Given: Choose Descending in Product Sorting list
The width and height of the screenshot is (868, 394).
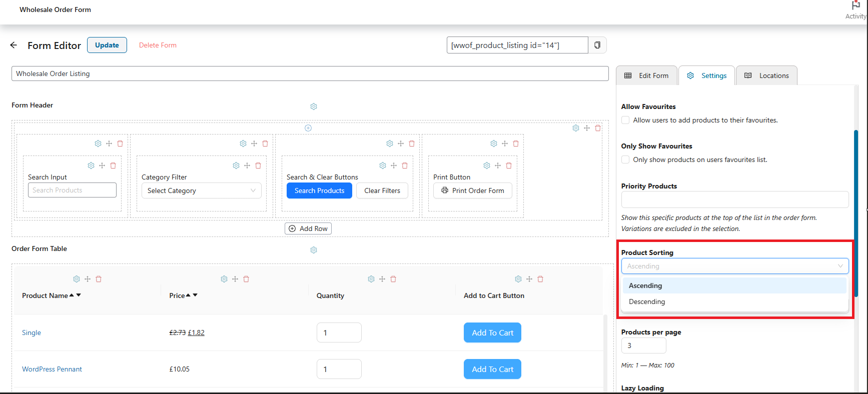Looking at the screenshot, I should pos(734,301).
